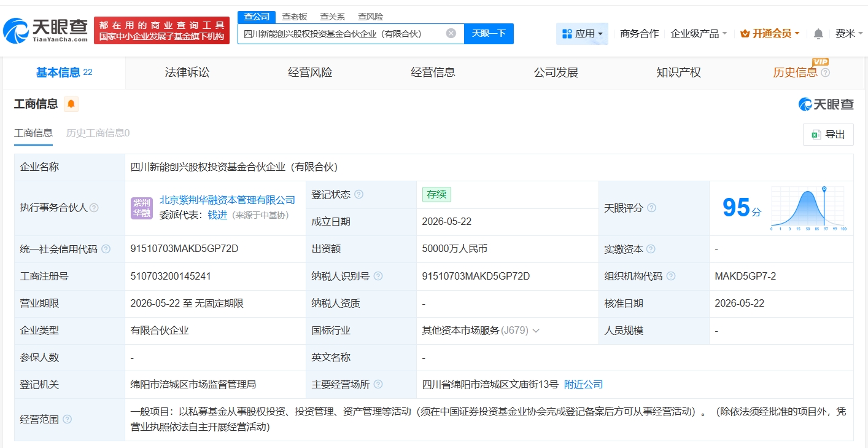Screen dimensions: 868x448
Task: Open the 商务合作 link
Action: point(640,34)
